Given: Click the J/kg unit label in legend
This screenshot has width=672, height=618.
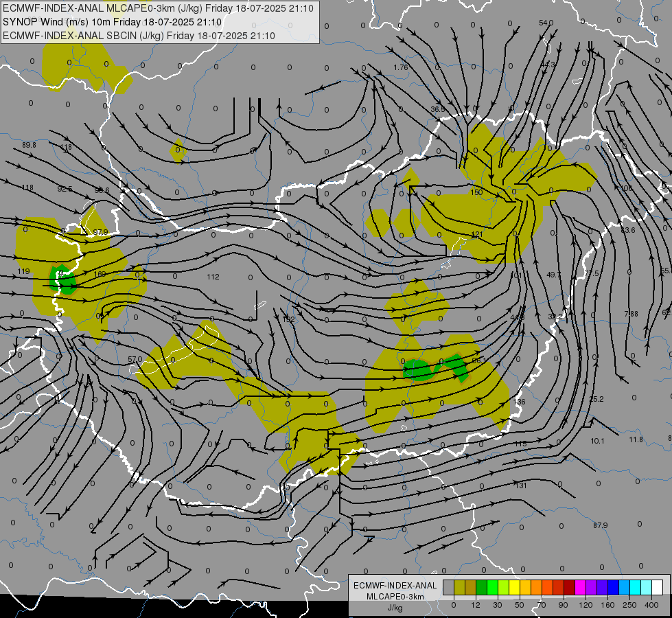Looking at the screenshot, I should [395, 608].
